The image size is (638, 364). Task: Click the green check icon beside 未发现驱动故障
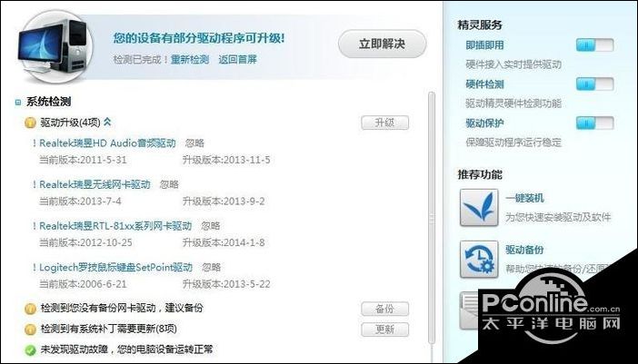point(30,350)
